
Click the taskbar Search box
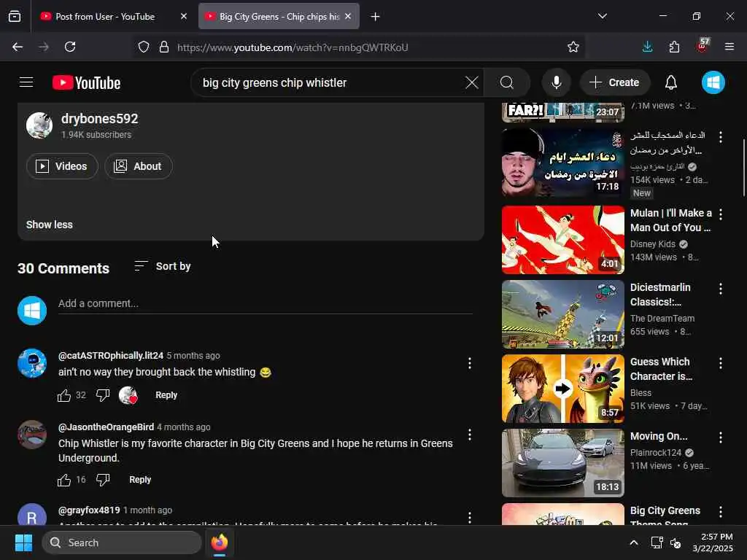click(x=122, y=542)
